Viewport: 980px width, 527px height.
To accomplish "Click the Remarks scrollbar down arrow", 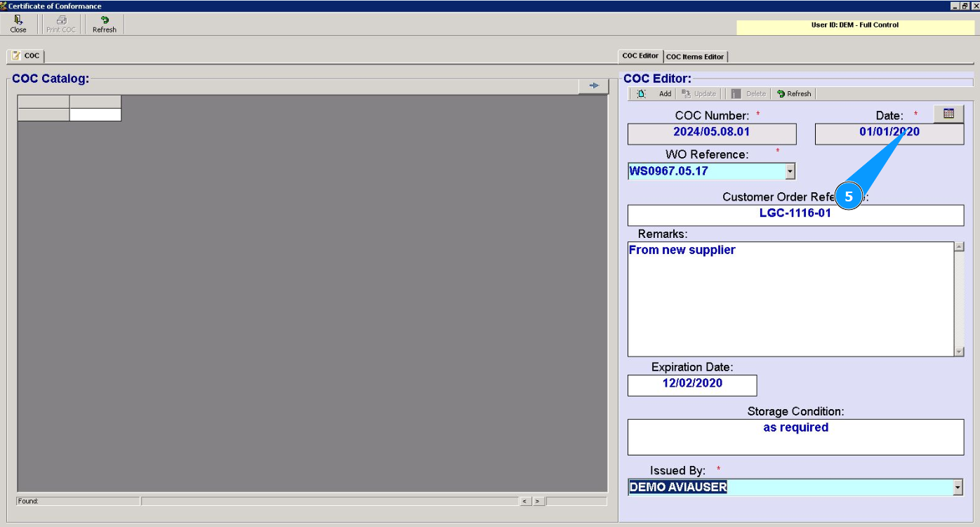I will pos(959,352).
